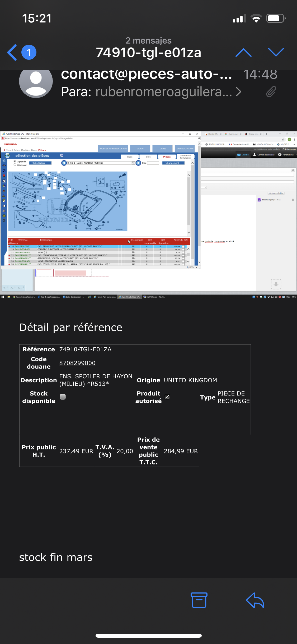Click the blocked.gif attachment file

(269, 200)
